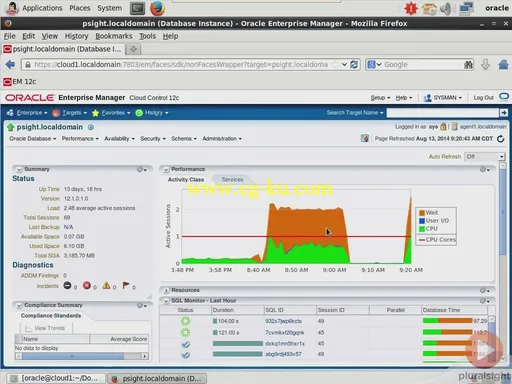Switch to the Services tab
This screenshot has height=384, width=512.
[232, 180]
